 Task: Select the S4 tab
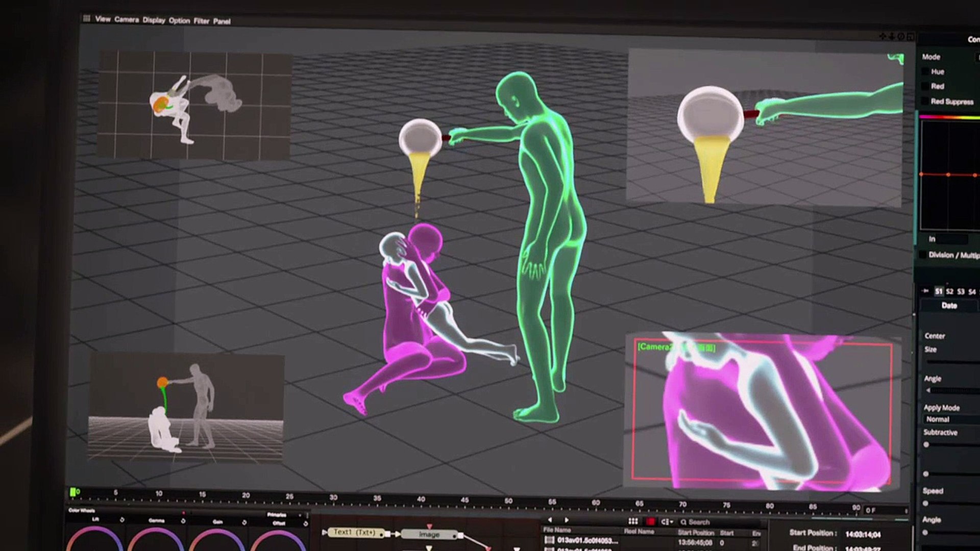coord(972,292)
